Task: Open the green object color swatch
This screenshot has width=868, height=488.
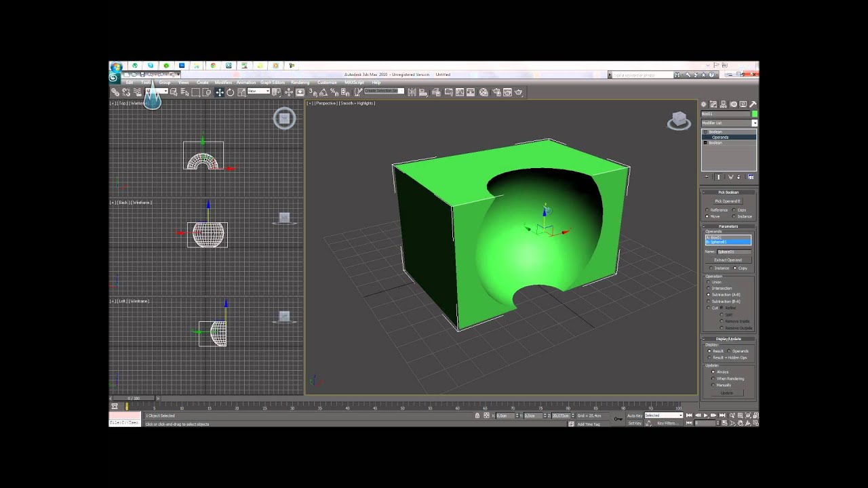Action: point(754,114)
